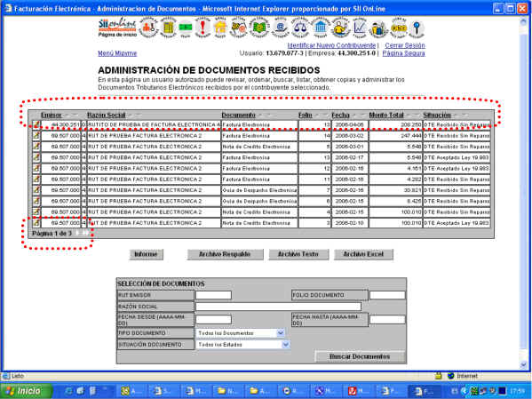Click the blue bank building icon
The height and width of the screenshot is (399, 532).
tap(320, 28)
